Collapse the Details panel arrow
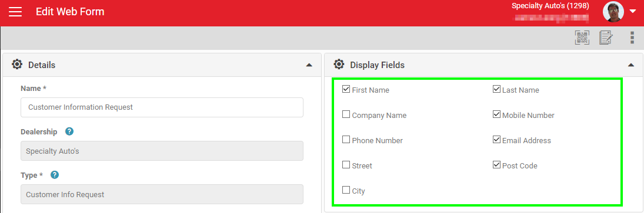Viewport: 644px width, 213px height. click(x=309, y=65)
